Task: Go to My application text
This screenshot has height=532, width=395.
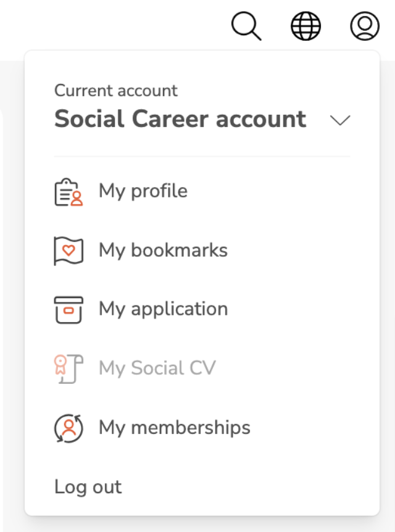Action: 163,310
